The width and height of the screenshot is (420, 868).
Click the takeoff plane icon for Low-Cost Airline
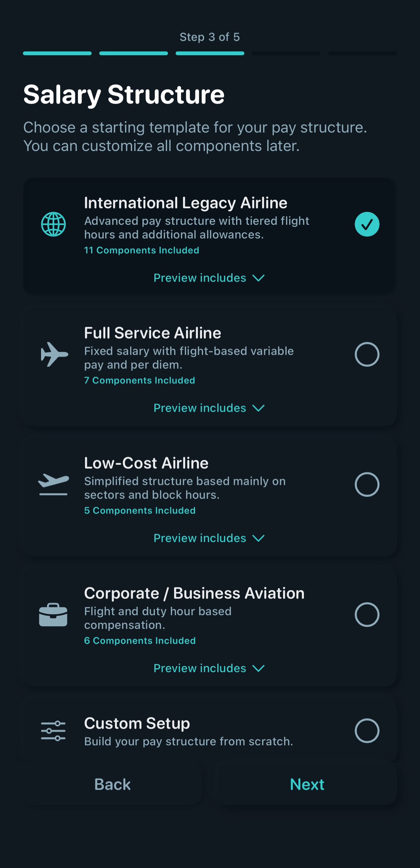[x=53, y=484]
